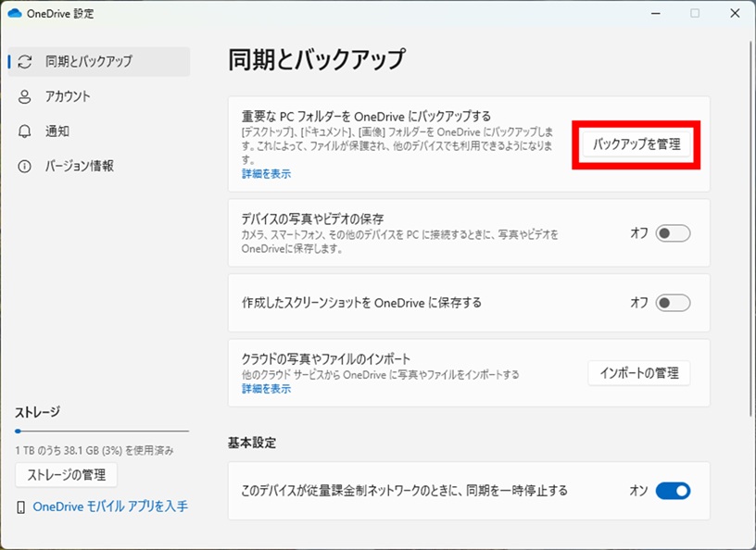Open the バージョン情報 page
Viewport: 756px width, 550px height.
point(80,167)
